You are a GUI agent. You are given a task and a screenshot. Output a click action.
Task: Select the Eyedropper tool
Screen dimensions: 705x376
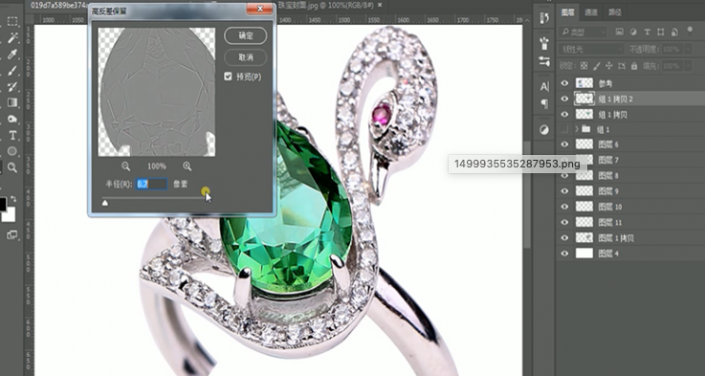pos(12,54)
